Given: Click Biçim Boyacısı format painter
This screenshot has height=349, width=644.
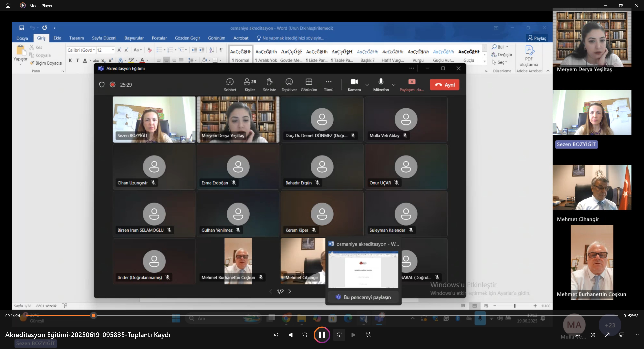Looking at the screenshot, I should [46, 63].
